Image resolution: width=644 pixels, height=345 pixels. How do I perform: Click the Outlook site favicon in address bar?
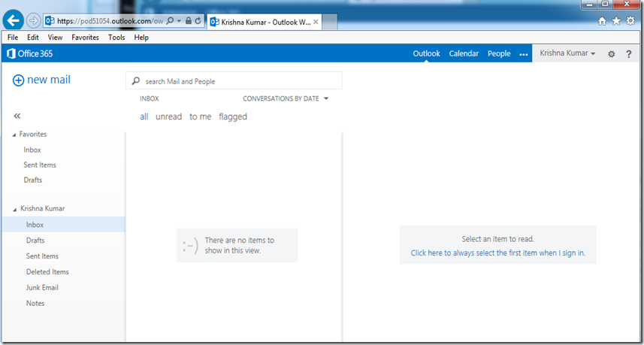pos(50,20)
